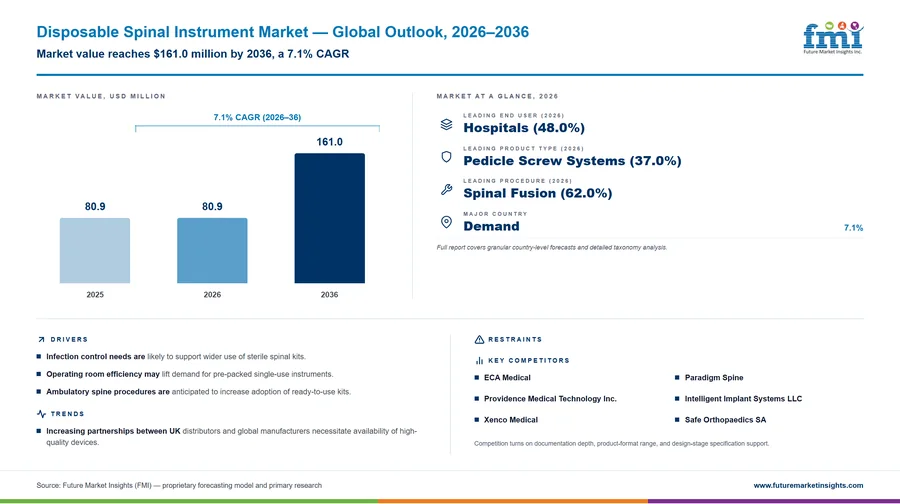Click the Demand heading under Major Country

pos(491,226)
